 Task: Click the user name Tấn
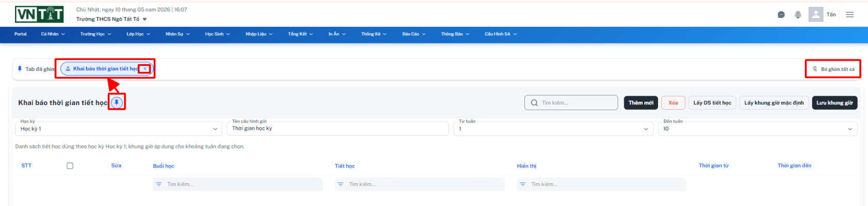(x=831, y=14)
